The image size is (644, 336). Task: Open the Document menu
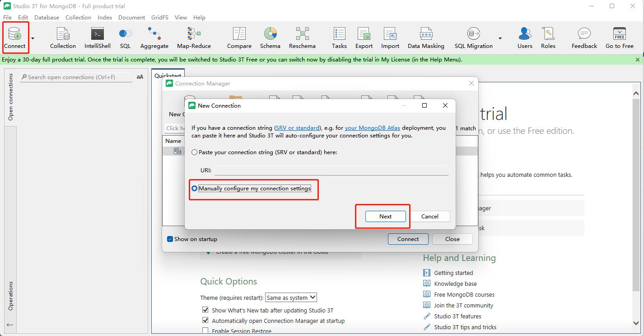pyautogui.click(x=132, y=18)
